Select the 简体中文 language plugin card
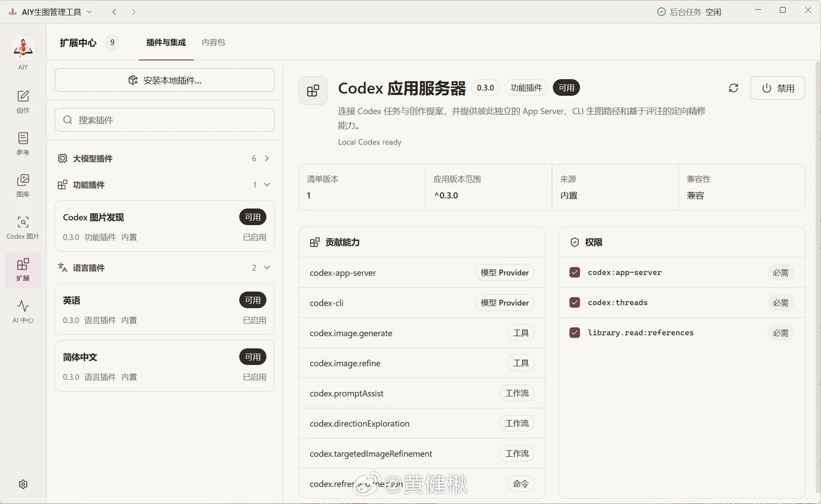 click(165, 366)
